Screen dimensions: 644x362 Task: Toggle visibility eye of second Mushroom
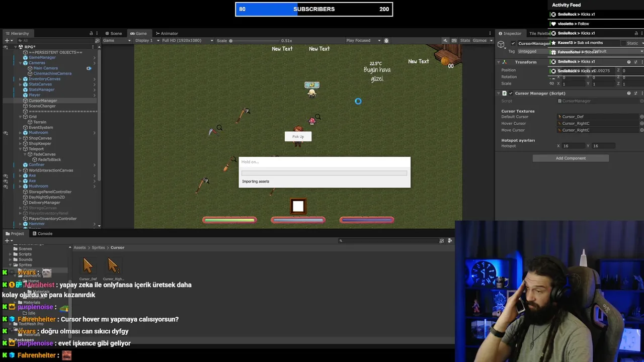click(x=6, y=187)
